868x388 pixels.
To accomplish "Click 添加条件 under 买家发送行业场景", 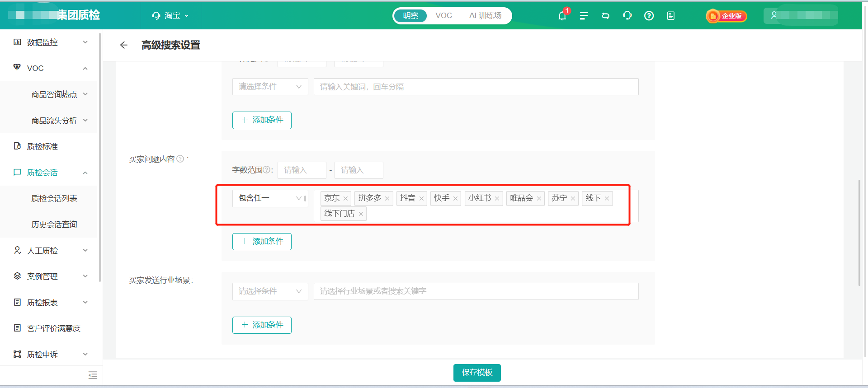I will click(262, 325).
